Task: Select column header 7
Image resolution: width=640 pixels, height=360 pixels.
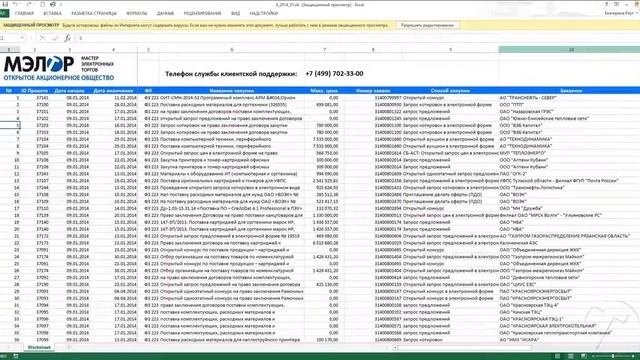Action: [x=324, y=49]
